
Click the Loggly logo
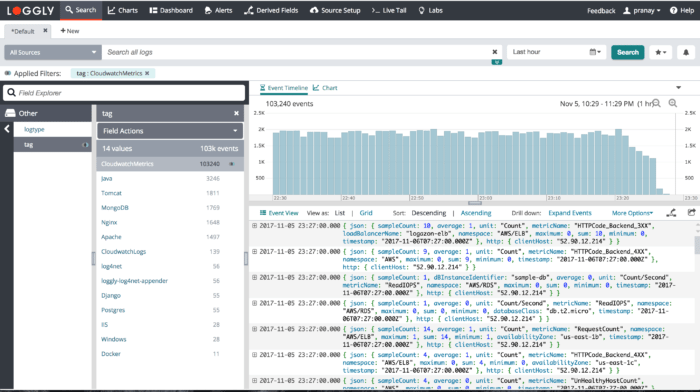pos(30,10)
